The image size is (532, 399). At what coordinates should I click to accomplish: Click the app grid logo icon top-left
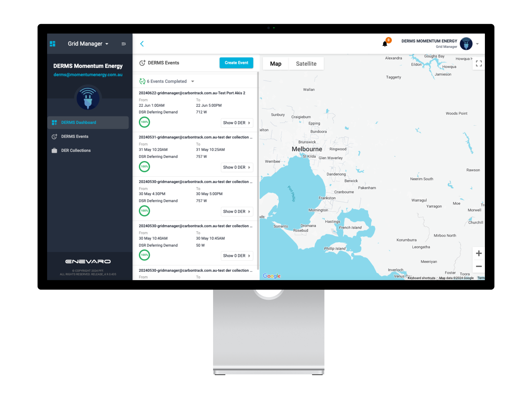pyautogui.click(x=53, y=44)
